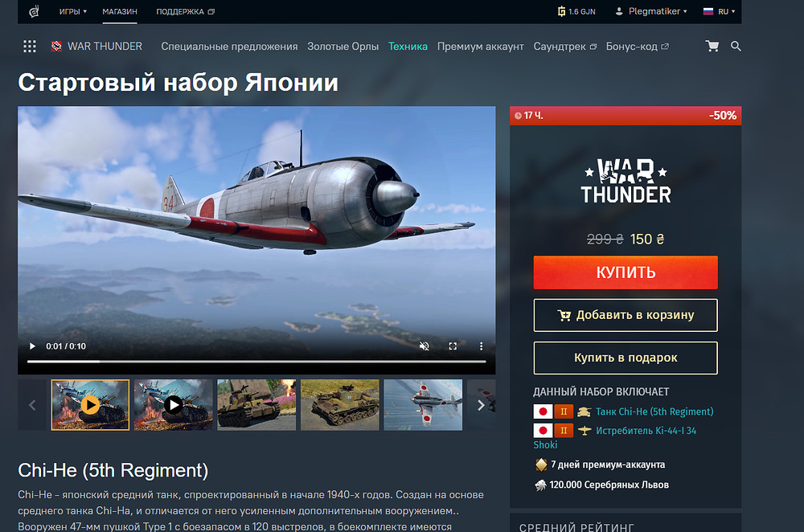Open the 1.6 GJN balance

576,11
